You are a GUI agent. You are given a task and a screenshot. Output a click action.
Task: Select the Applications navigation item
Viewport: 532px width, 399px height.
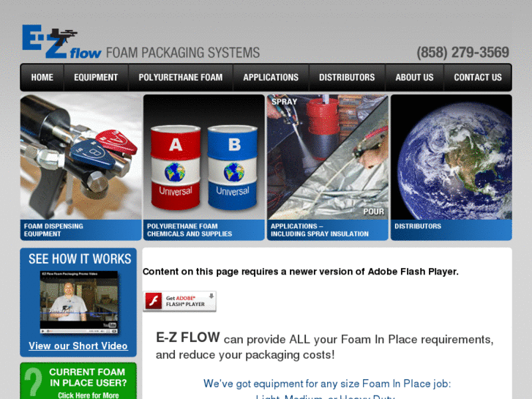[x=271, y=78]
